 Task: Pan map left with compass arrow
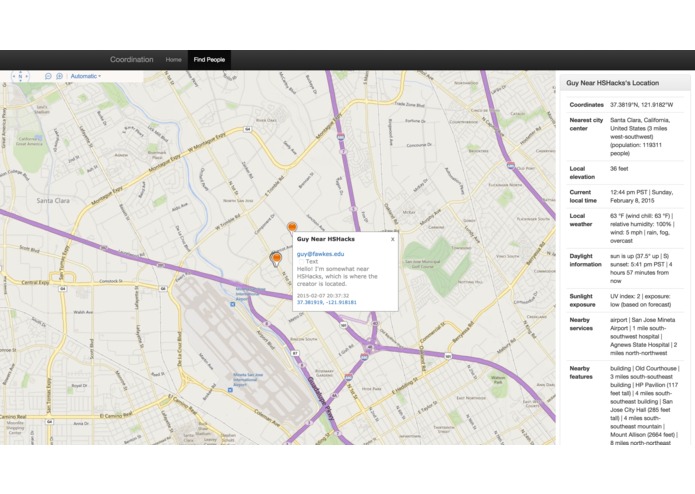point(14,76)
